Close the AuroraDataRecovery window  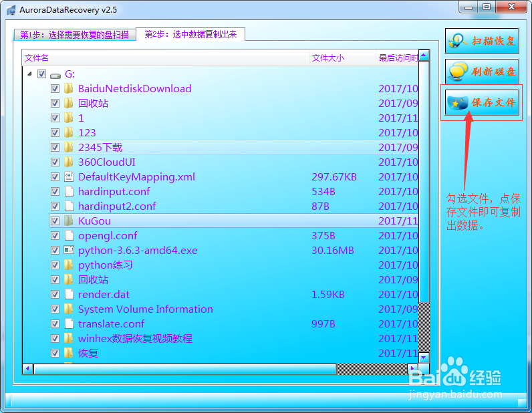(512, 7)
